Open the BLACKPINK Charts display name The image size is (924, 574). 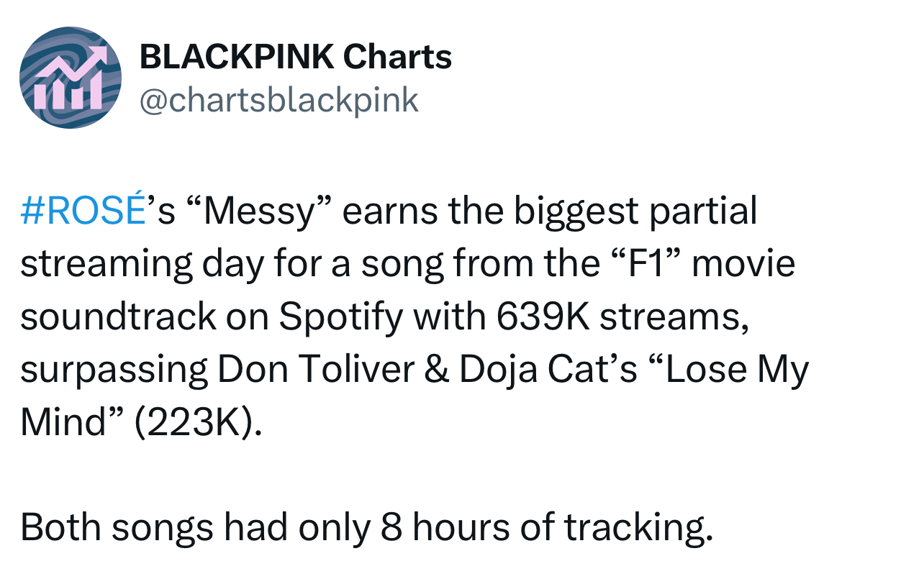pyautogui.click(x=295, y=56)
